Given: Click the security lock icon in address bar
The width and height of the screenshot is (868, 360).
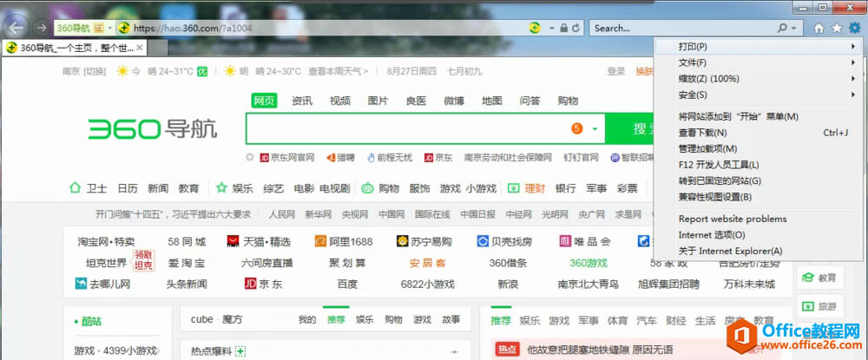Looking at the screenshot, I should pos(563,28).
